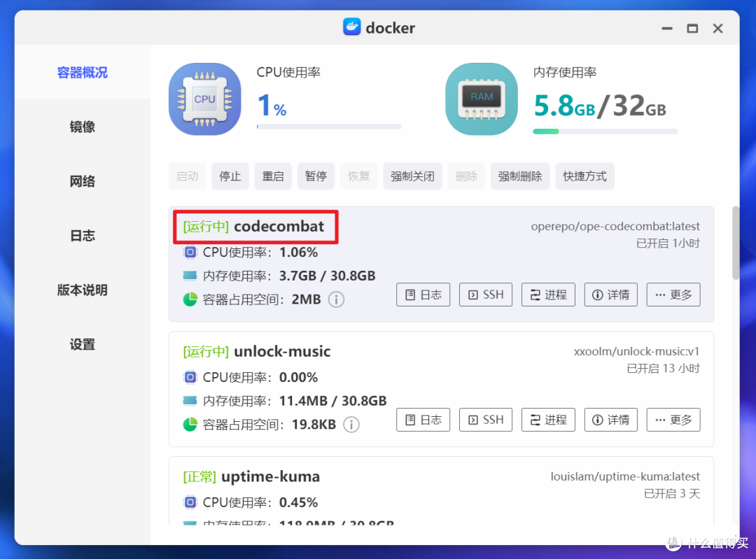Viewport: 756px width, 559px height.
Task: Show processes of unlock-music container
Action: click(548, 420)
